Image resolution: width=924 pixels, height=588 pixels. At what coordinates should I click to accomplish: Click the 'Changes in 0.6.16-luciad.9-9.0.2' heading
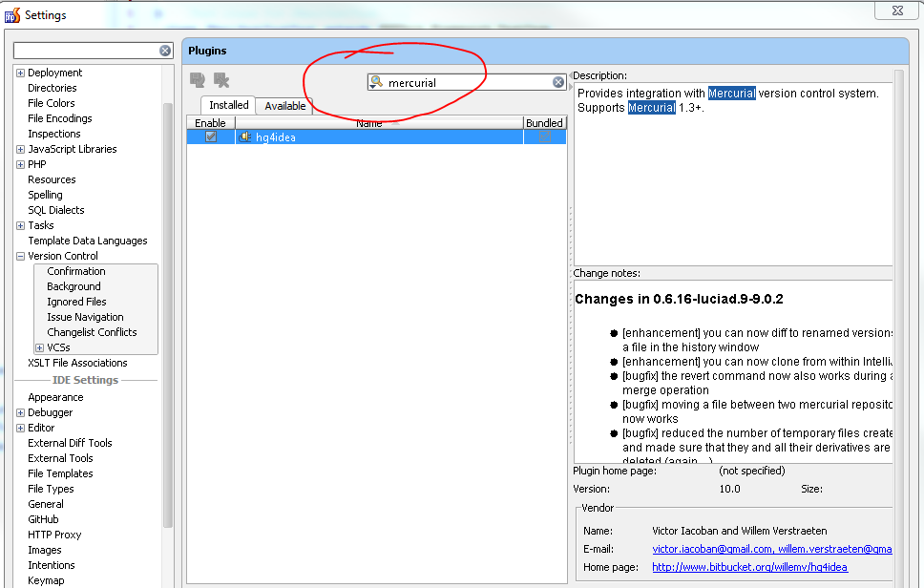pyautogui.click(x=680, y=300)
